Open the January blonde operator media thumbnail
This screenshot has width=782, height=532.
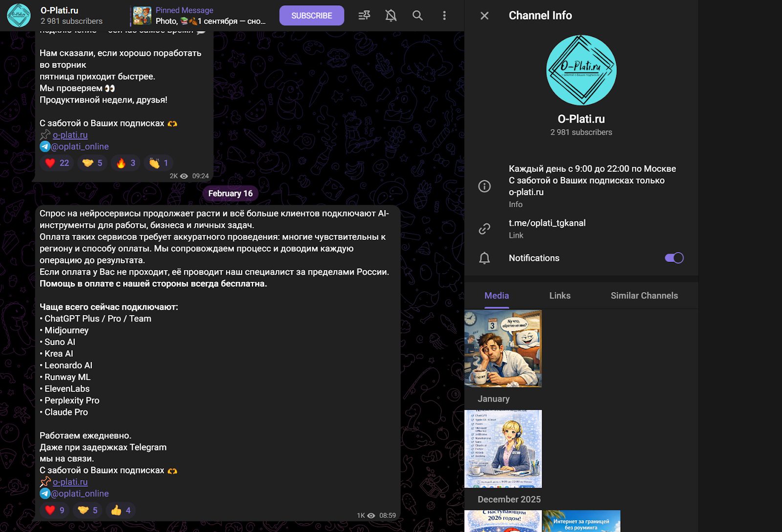[503, 449]
